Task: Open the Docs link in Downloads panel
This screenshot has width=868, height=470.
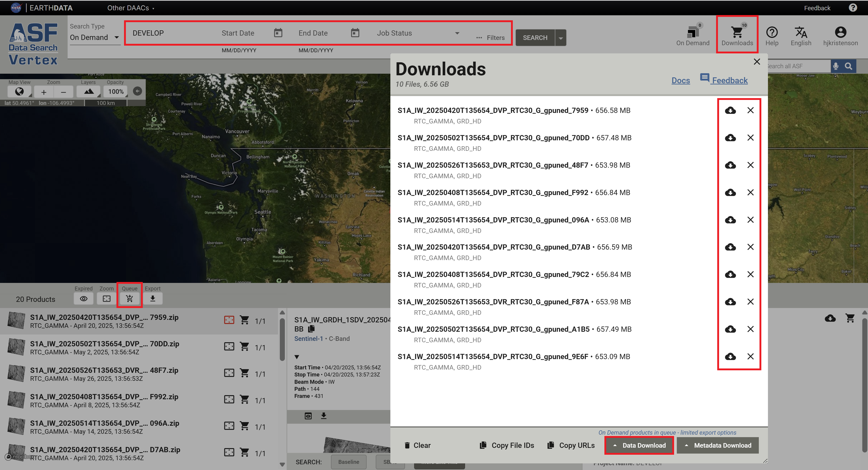Action: [681, 81]
